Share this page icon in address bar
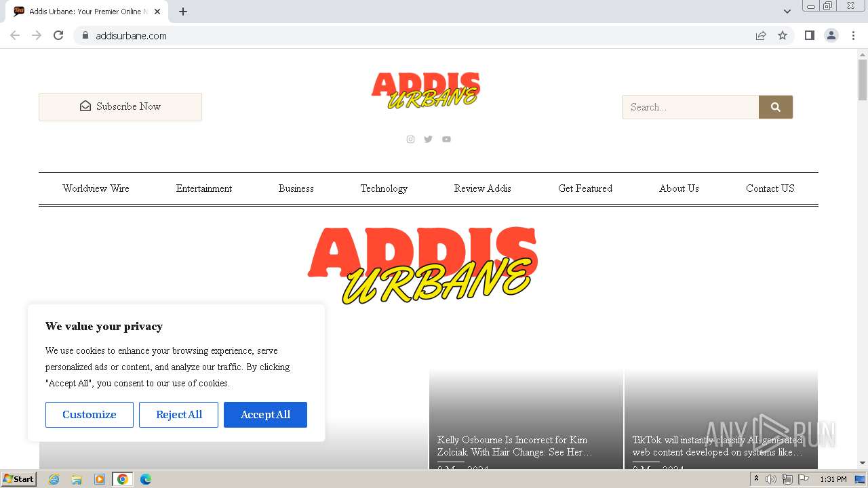This screenshot has height=488, width=868. [x=761, y=35]
